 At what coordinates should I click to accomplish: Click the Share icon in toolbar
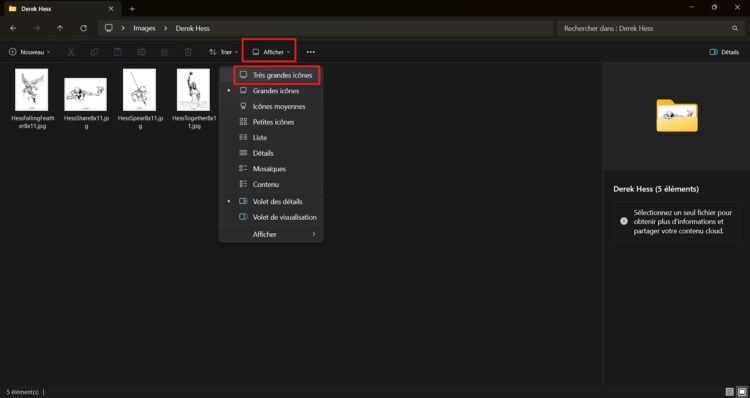(x=165, y=52)
